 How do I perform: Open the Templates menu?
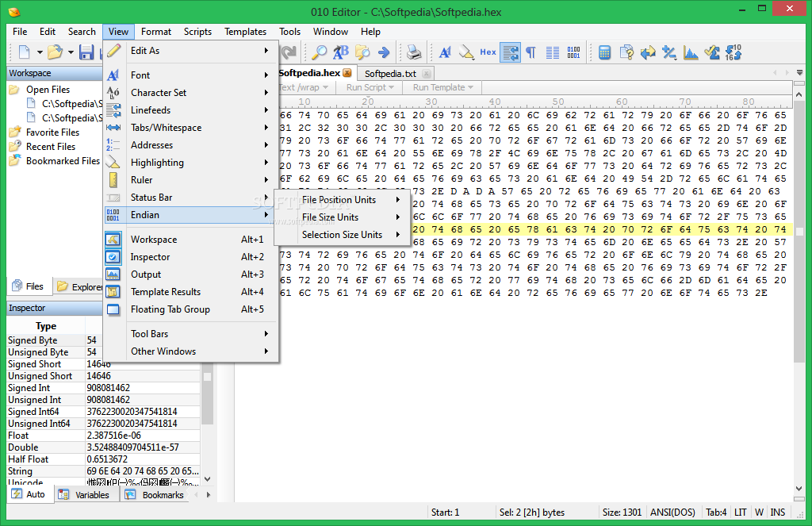click(246, 32)
